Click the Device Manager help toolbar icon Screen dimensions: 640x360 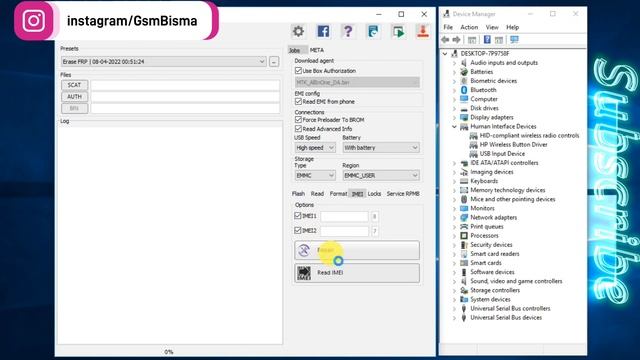(x=487, y=40)
